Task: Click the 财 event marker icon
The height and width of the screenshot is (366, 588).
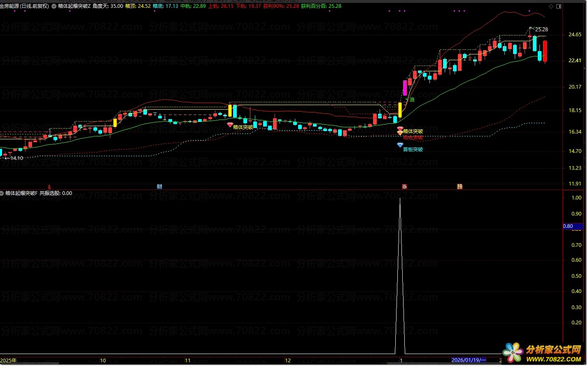Action: click(x=159, y=187)
